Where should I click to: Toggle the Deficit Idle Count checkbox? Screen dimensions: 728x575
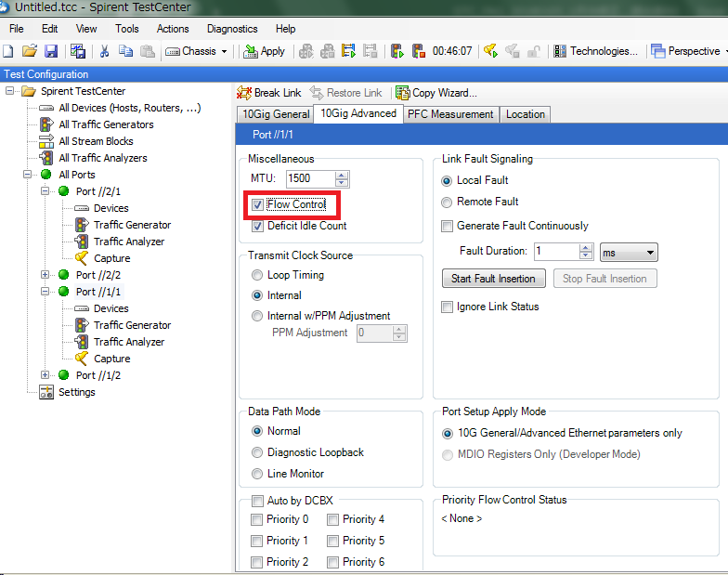coord(257,227)
